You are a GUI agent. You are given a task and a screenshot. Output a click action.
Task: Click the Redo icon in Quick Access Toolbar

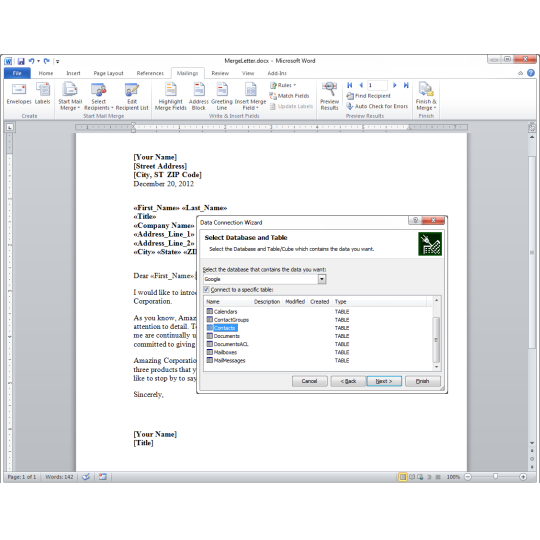pyautogui.click(x=46, y=61)
